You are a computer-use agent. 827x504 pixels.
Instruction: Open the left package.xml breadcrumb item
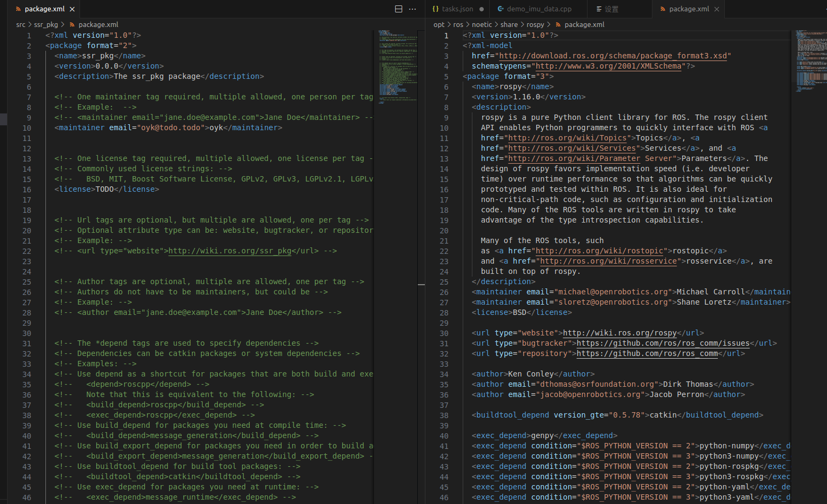click(x=98, y=25)
